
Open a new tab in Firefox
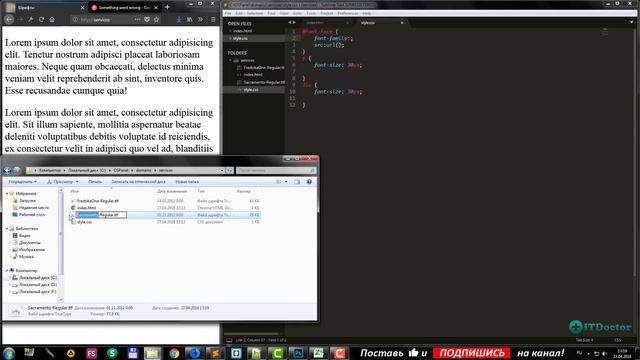[167, 7]
